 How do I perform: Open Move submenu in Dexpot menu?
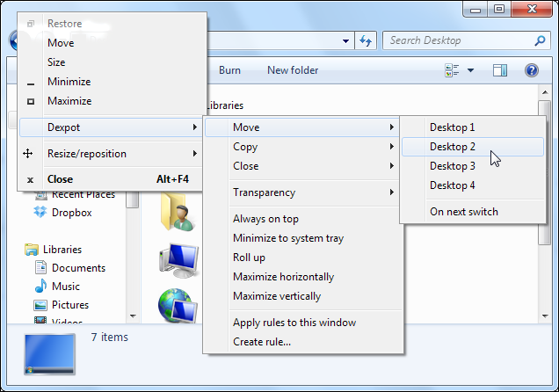pyautogui.click(x=302, y=127)
